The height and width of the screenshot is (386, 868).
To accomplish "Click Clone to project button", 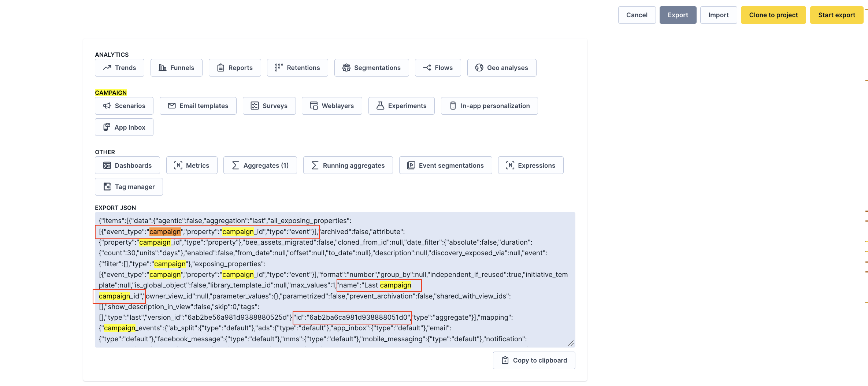I will 774,15.
